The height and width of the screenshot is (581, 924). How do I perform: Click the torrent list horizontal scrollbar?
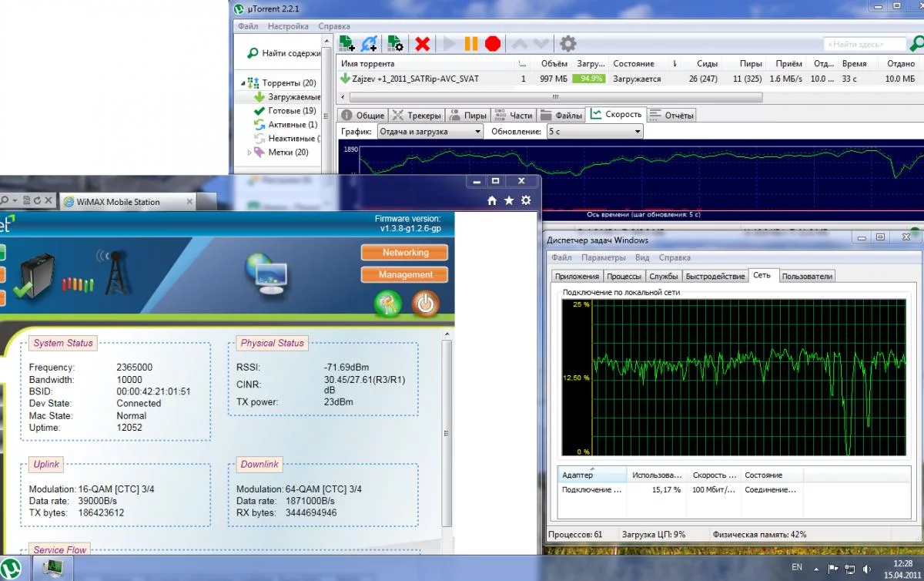[x=554, y=97]
